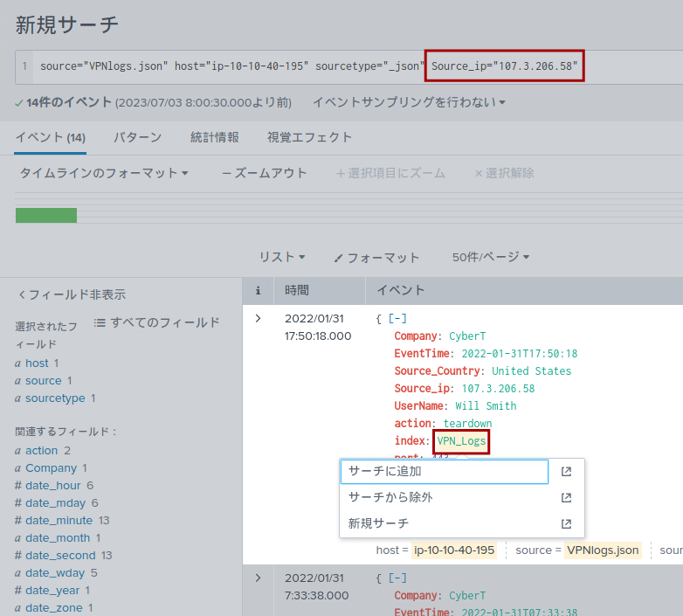Collapse JSON with the [-] toggle in first event

397,319
